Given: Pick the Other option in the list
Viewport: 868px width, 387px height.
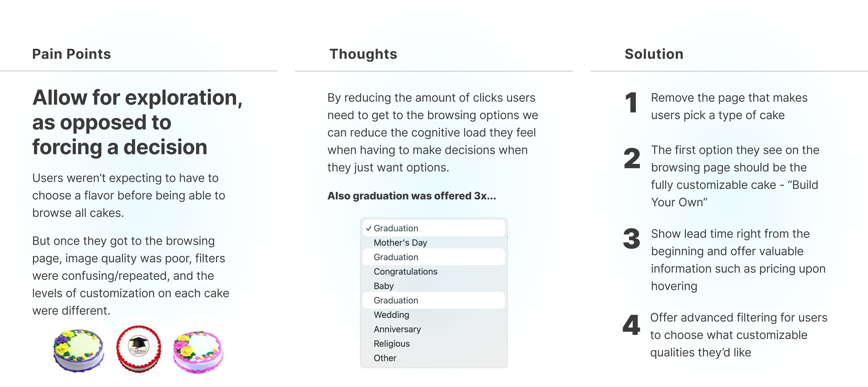Looking at the screenshot, I should [385, 358].
